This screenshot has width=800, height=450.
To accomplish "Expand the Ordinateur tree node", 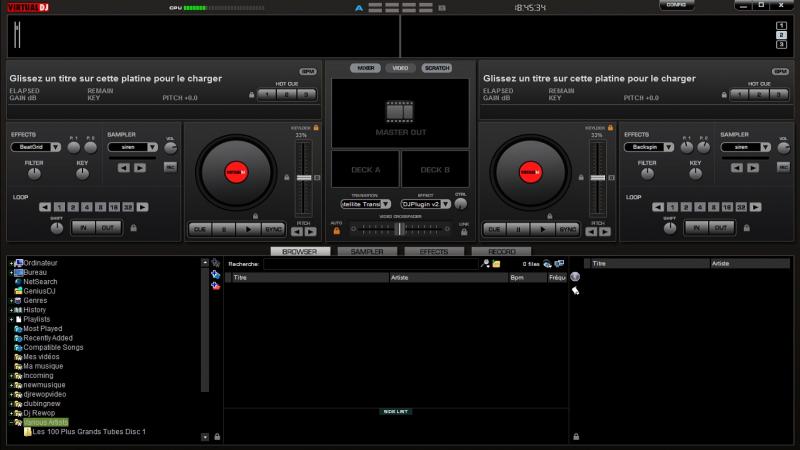I will click(11, 263).
